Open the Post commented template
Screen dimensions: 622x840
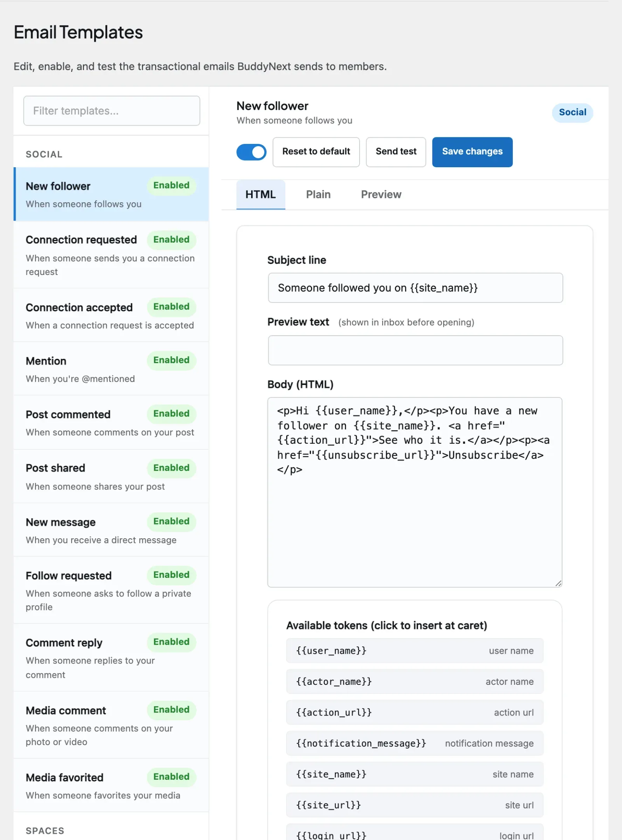click(x=112, y=423)
